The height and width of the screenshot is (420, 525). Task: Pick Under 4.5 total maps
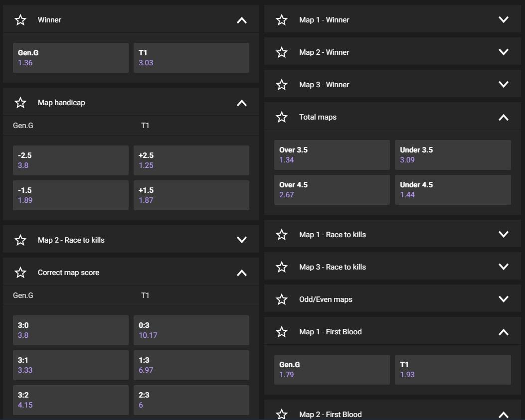[453, 190]
